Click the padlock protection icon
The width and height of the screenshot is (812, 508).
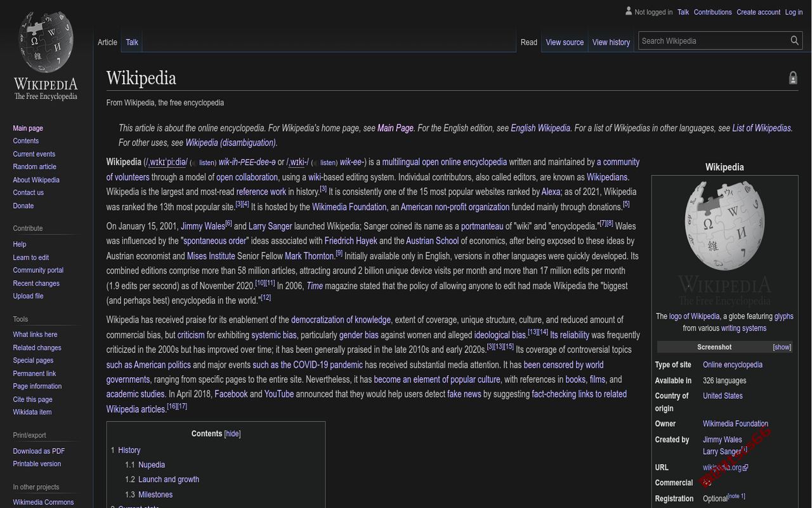point(793,78)
